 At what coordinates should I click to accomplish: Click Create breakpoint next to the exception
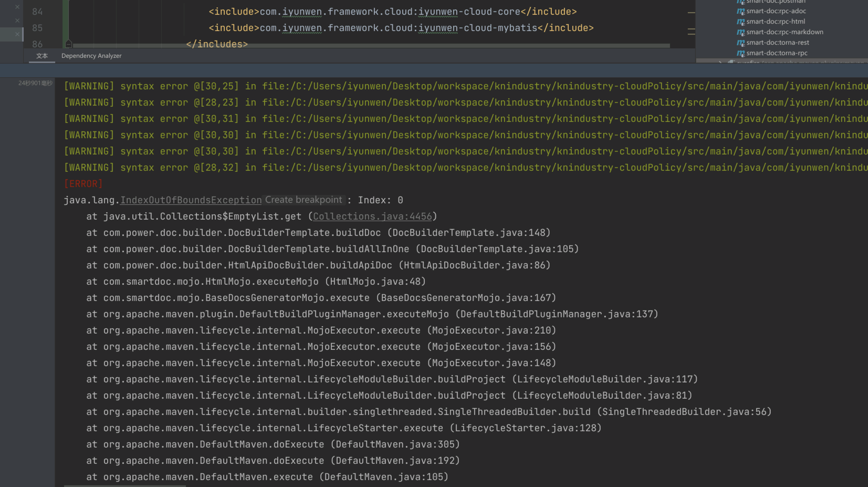point(304,200)
